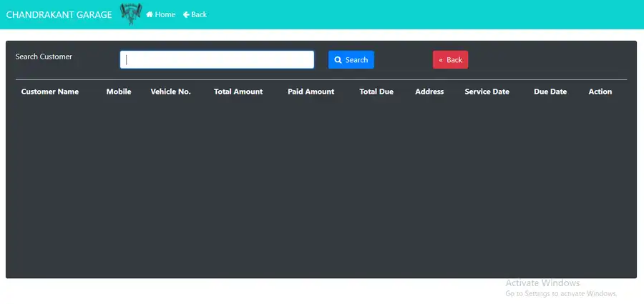Click the Search Customer label
Viewport: 644px width, 304px height.
click(x=44, y=57)
